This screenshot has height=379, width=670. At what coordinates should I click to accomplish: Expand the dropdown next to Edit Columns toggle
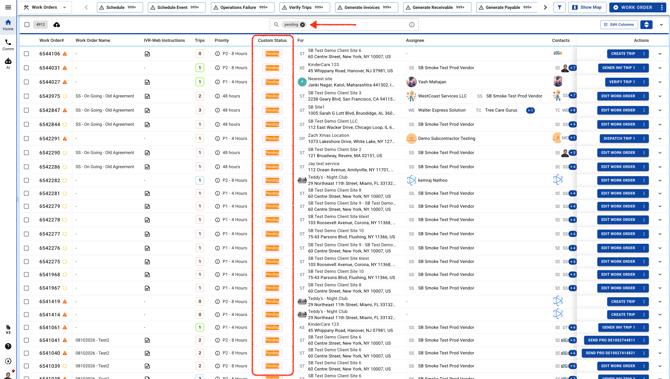coord(661,25)
